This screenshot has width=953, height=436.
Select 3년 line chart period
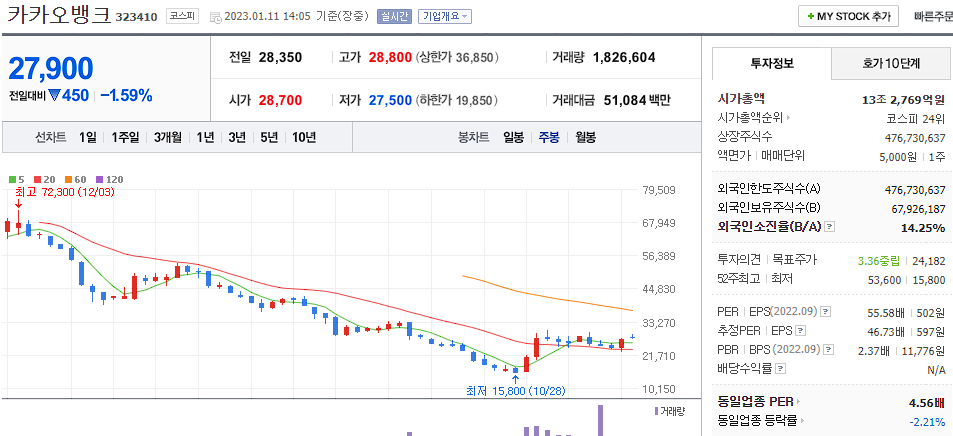point(237,137)
